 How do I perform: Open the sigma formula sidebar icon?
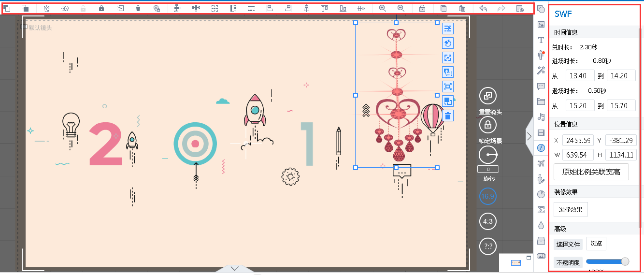[541, 210]
